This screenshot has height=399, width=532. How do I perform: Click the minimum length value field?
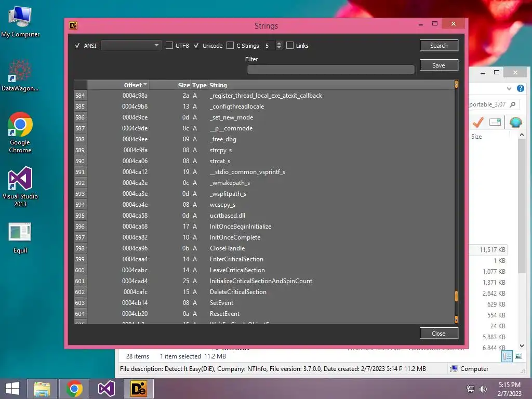[269, 46]
